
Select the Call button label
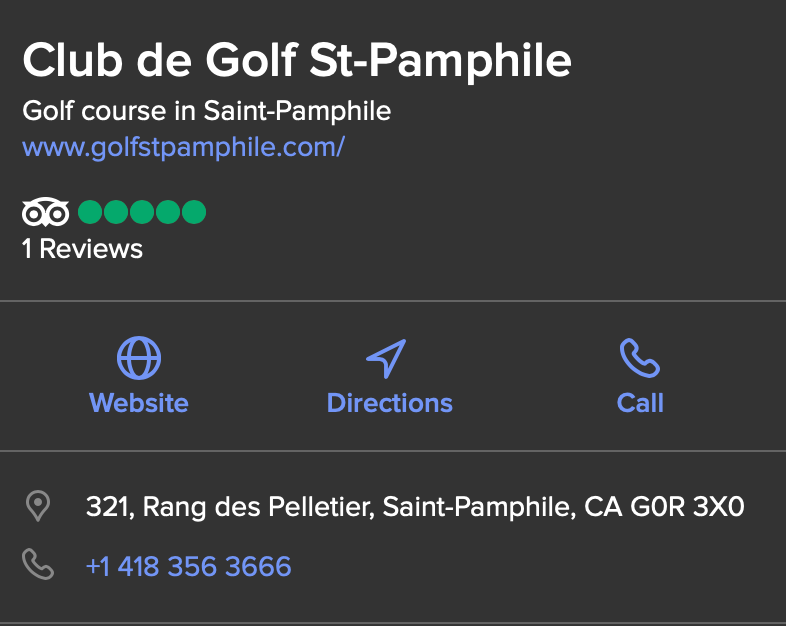coord(640,403)
